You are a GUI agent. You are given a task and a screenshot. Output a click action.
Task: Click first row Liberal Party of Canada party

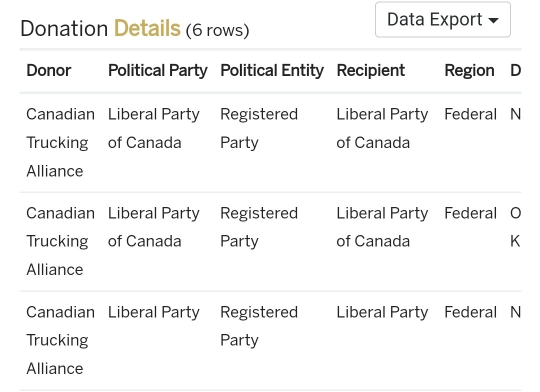tap(153, 128)
